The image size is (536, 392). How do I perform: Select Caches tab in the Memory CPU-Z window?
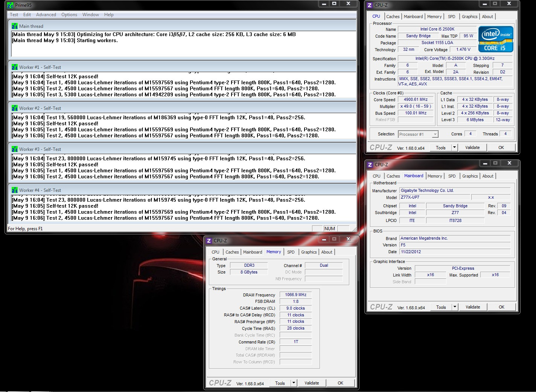(232, 252)
